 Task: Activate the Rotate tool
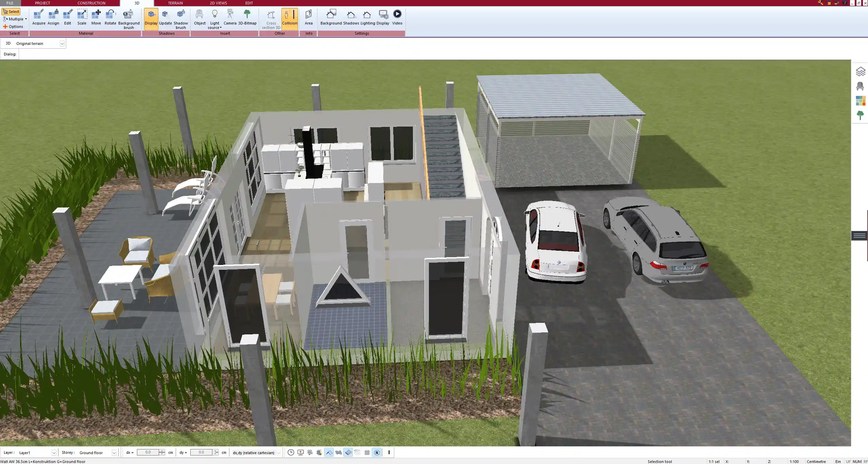point(110,17)
